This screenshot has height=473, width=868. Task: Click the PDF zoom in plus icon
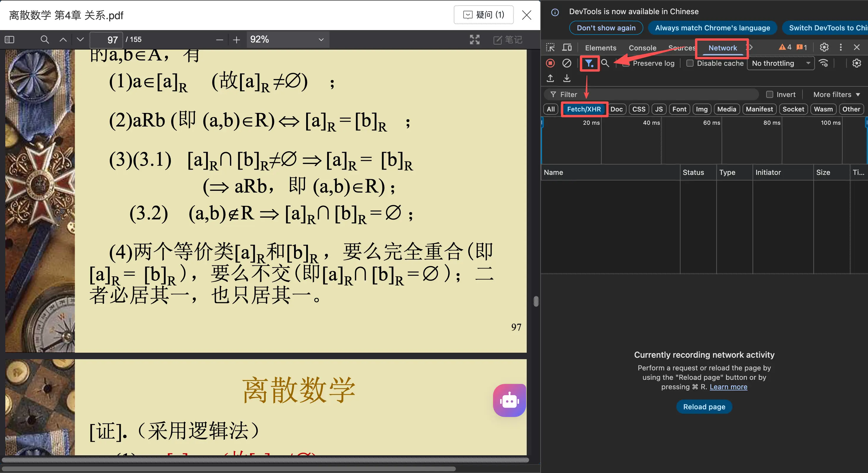(x=236, y=40)
